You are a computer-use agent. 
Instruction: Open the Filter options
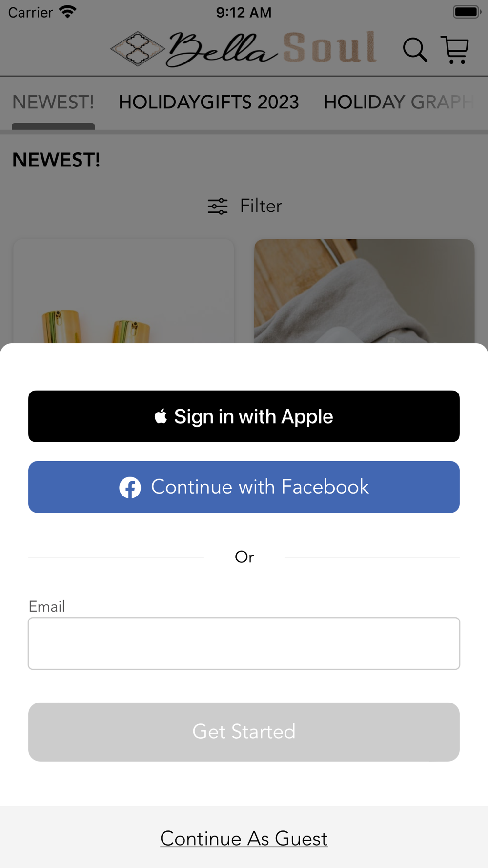pyautogui.click(x=245, y=206)
